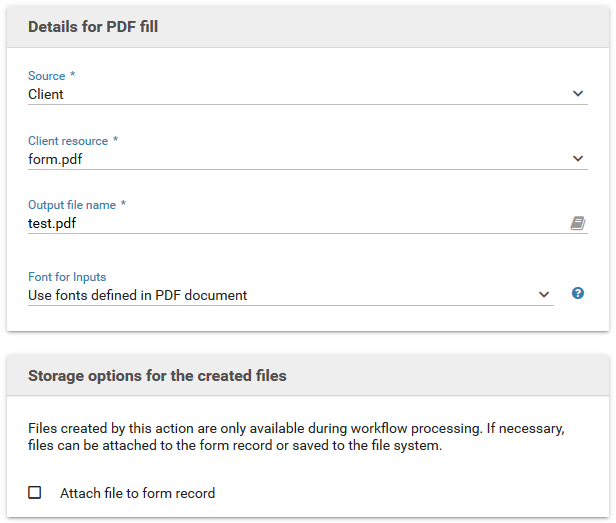This screenshot has height=523, width=616.
Task: Click the test.pdf output file name field
Action: pyautogui.click(x=290, y=224)
